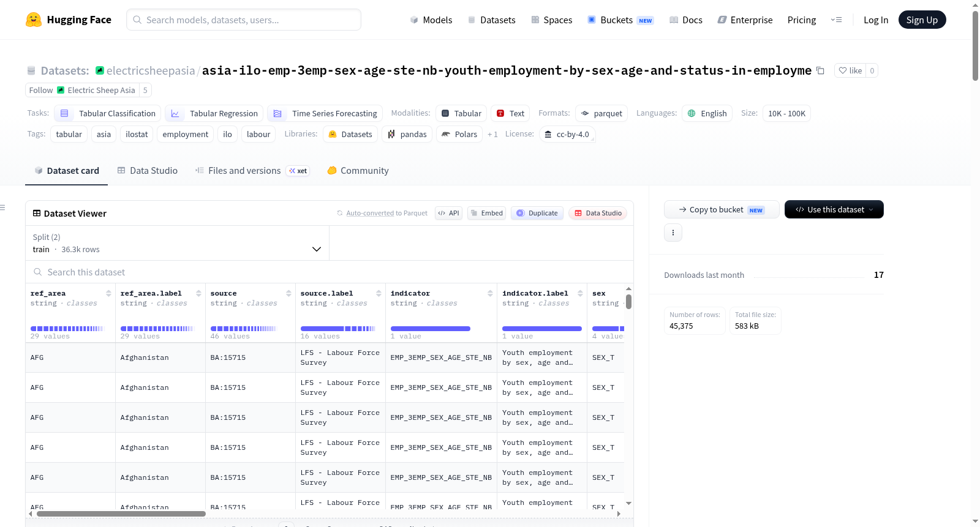Follow Electric Sheep Asia
The image size is (980, 527).
(82, 90)
